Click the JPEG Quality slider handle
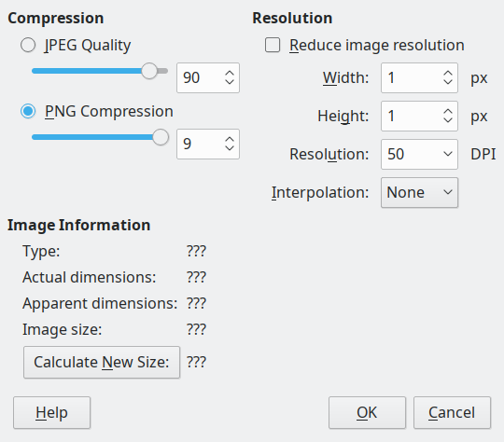504x442 pixels. tap(149, 71)
